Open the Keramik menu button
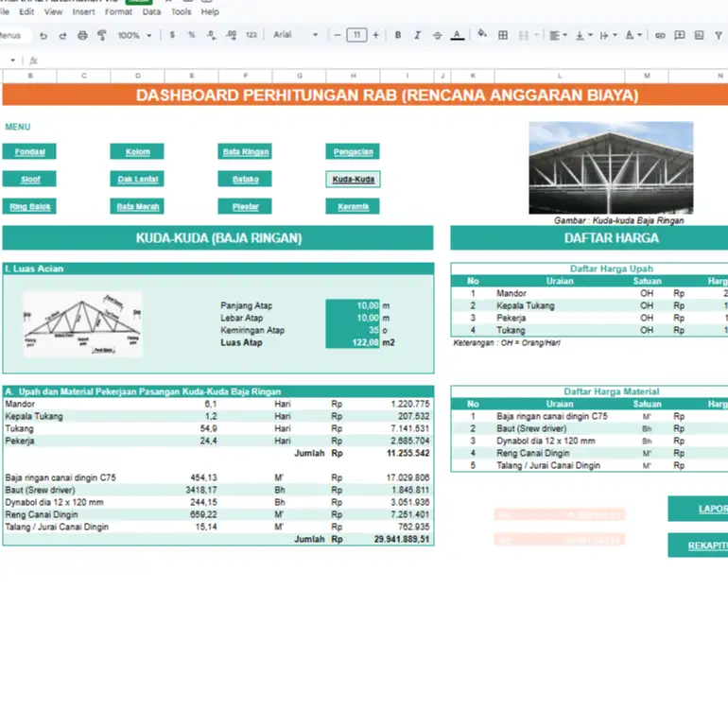 (353, 207)
